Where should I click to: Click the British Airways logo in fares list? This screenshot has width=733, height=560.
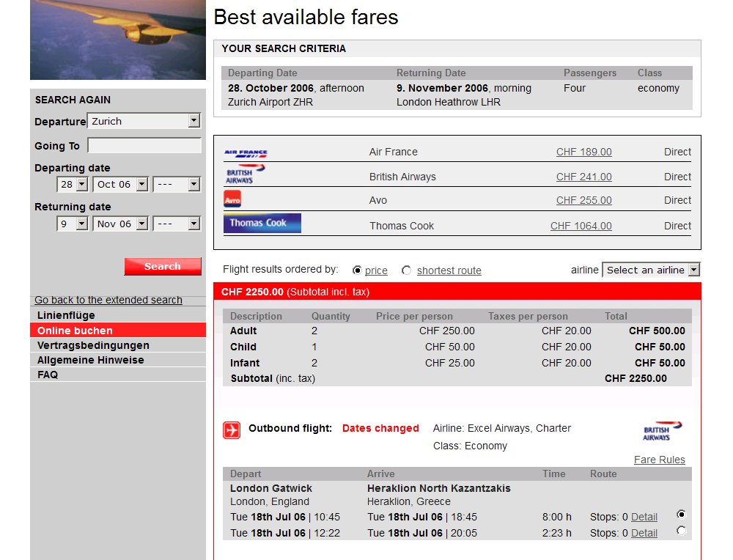click(x=245, y=174)
